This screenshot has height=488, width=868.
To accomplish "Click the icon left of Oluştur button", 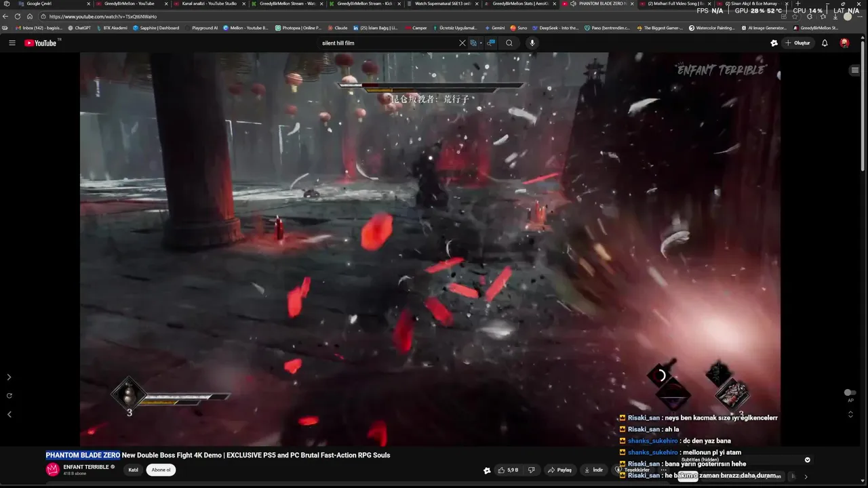I will pos(774,43).
